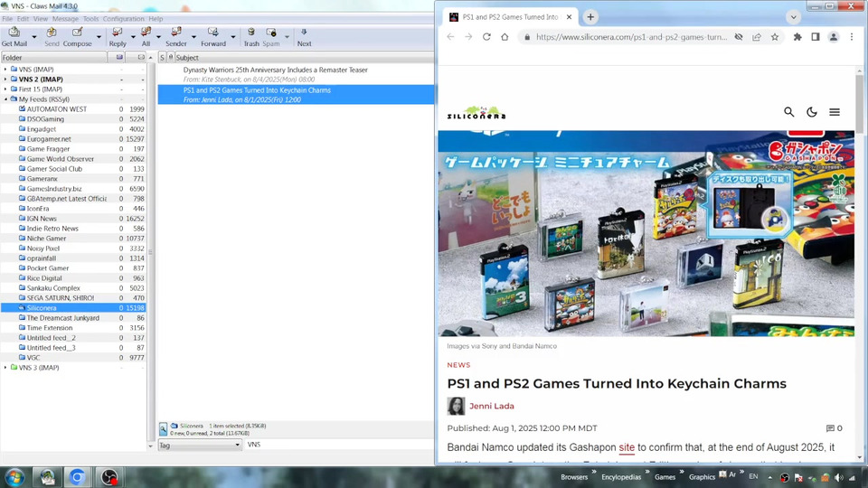868x488 pixels.
Task: Open the Configuration menu
Action: [x=124, y=19]
